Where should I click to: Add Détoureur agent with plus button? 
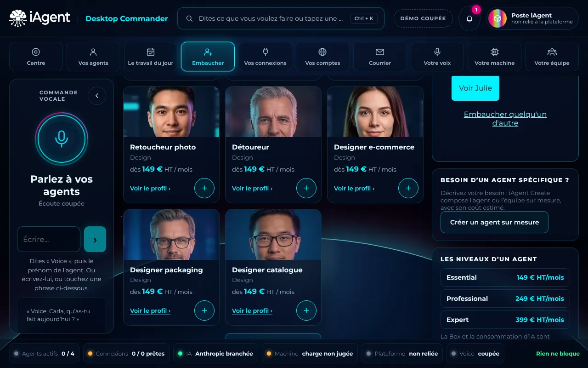coord(306,188)
